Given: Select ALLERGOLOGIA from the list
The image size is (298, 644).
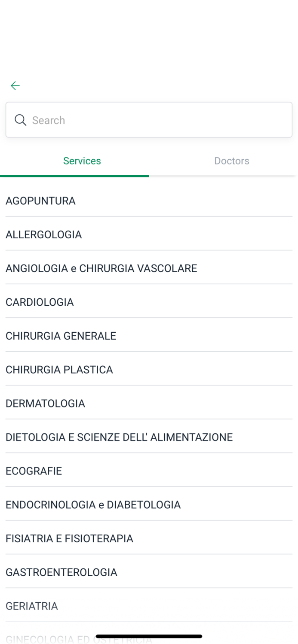Looking at the screenshot, I should point(43,234).
